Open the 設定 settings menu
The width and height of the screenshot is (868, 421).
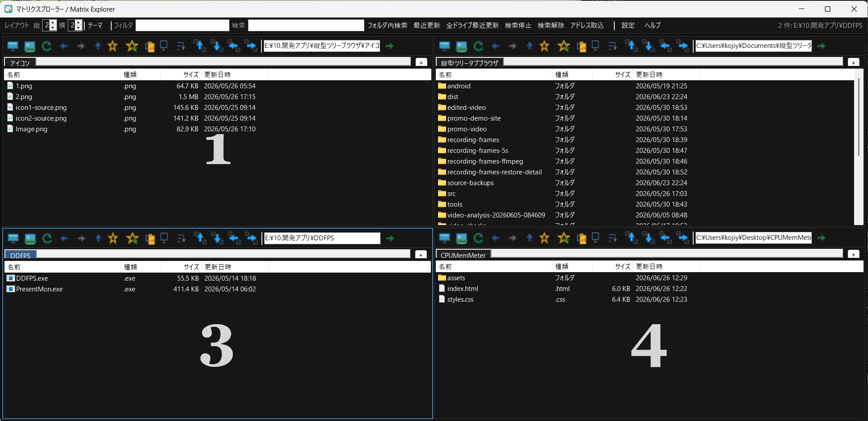[628, 26]
